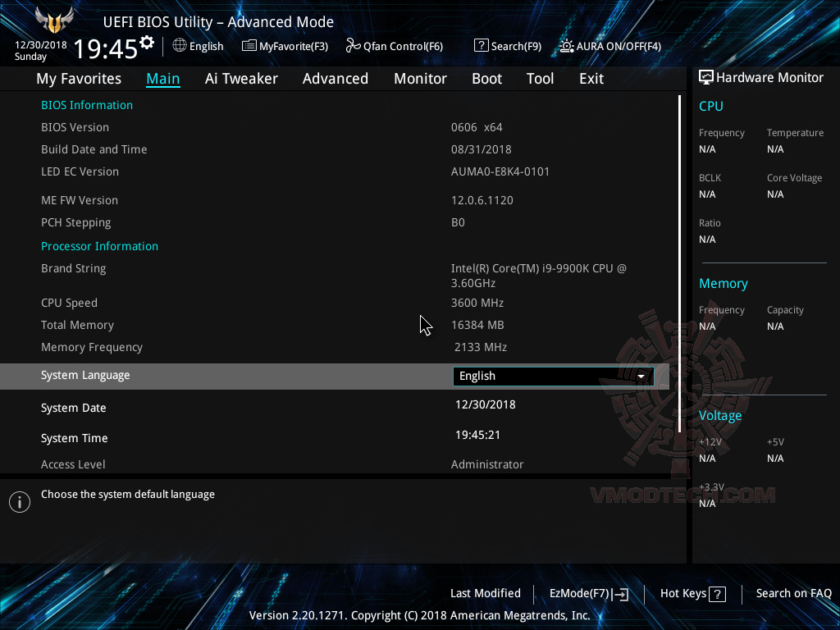840x630 pixels.
Task: Click the Hardware Monitor icon
Action: coord(705,76)
